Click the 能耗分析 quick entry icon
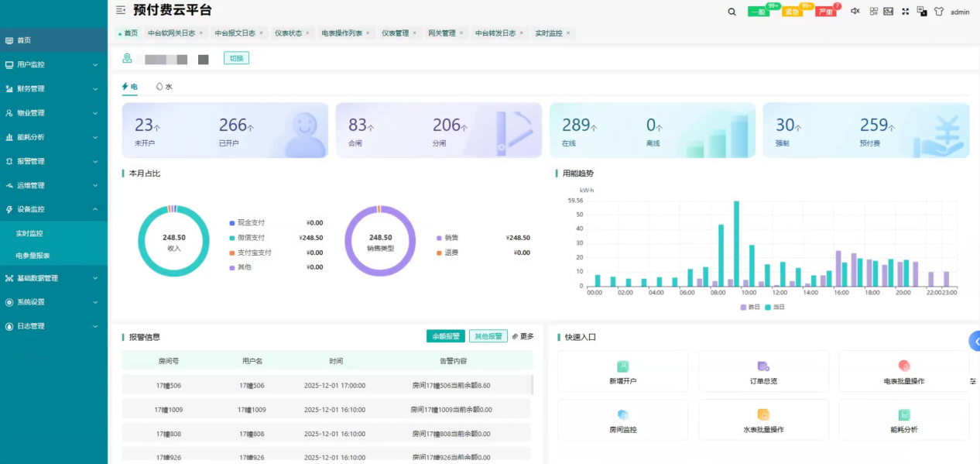 point(903,414)
